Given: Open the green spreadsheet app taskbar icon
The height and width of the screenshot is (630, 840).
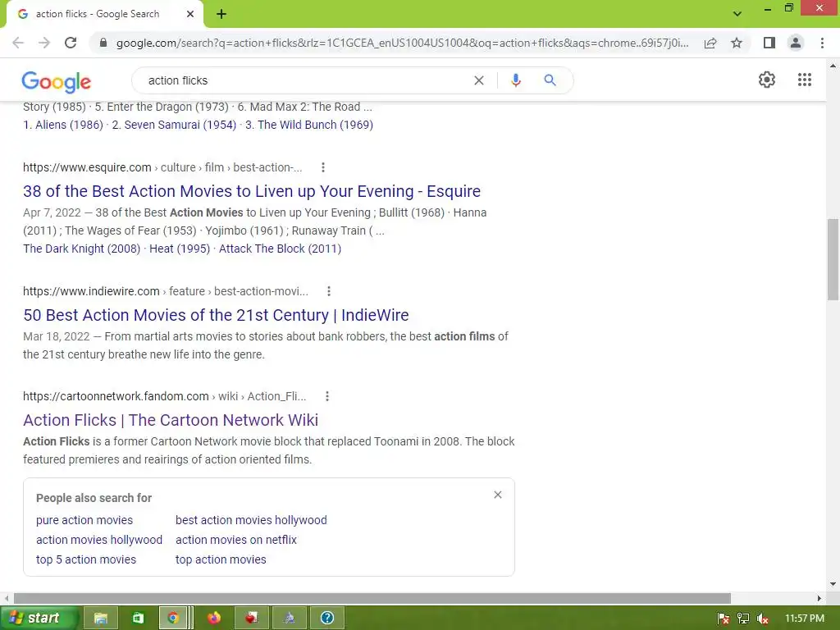Looking at the screenshot, I should click(x=138, y=618).
